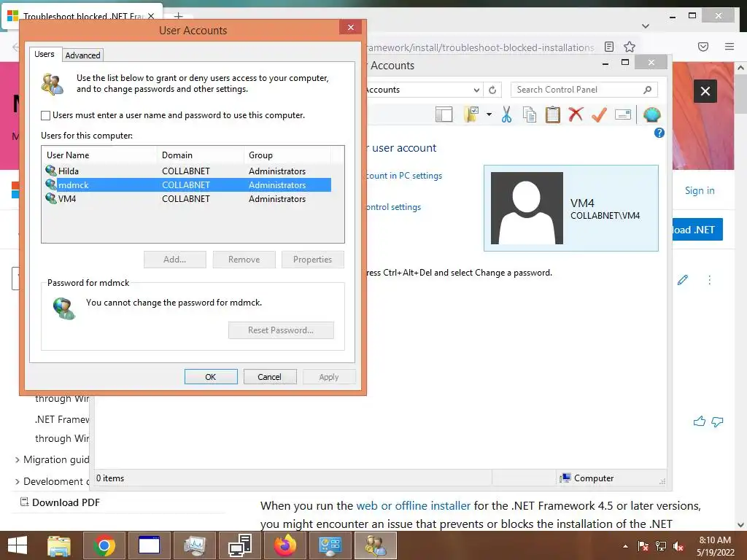Click Computer in the status bar
The width and height of the screenshot is (747, 560).
(x=587, y=478)
